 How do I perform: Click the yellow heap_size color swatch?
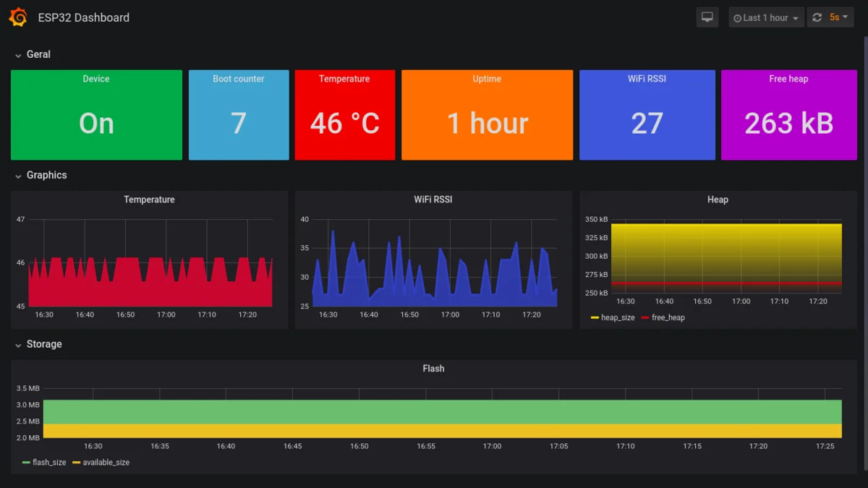click(595, 318)
